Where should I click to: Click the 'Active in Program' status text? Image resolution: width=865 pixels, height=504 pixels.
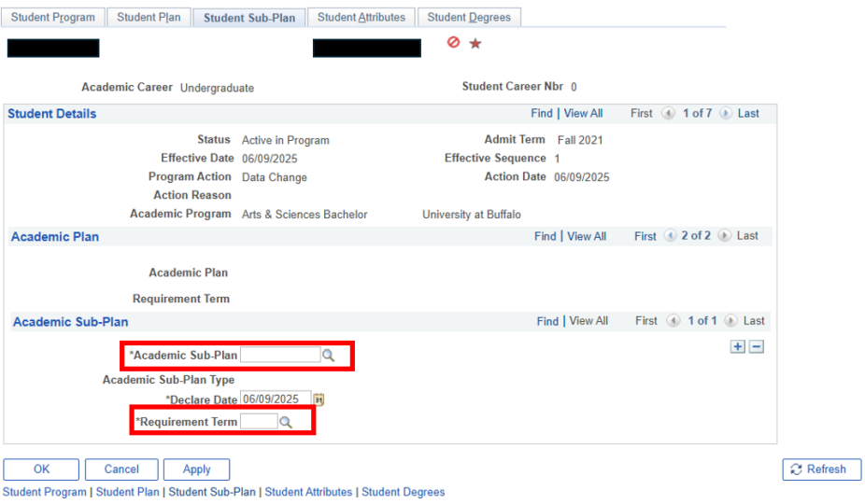(x=285, y=141)
